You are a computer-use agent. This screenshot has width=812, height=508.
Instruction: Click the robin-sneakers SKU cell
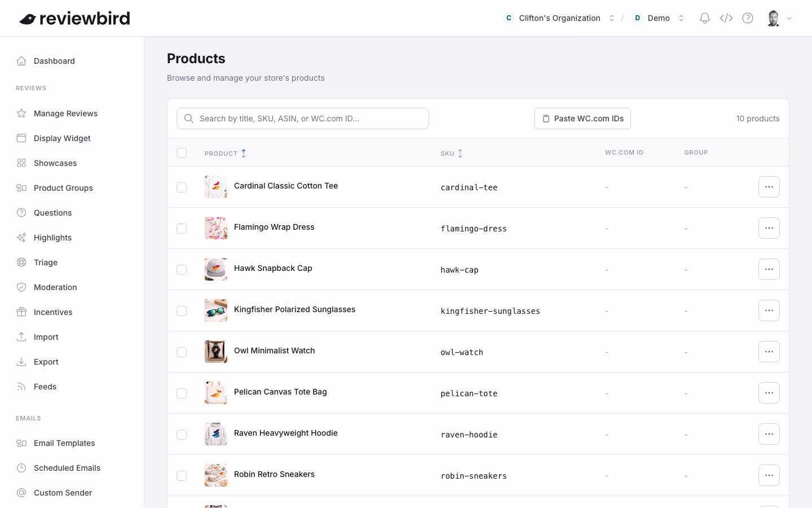click(474, 476)
